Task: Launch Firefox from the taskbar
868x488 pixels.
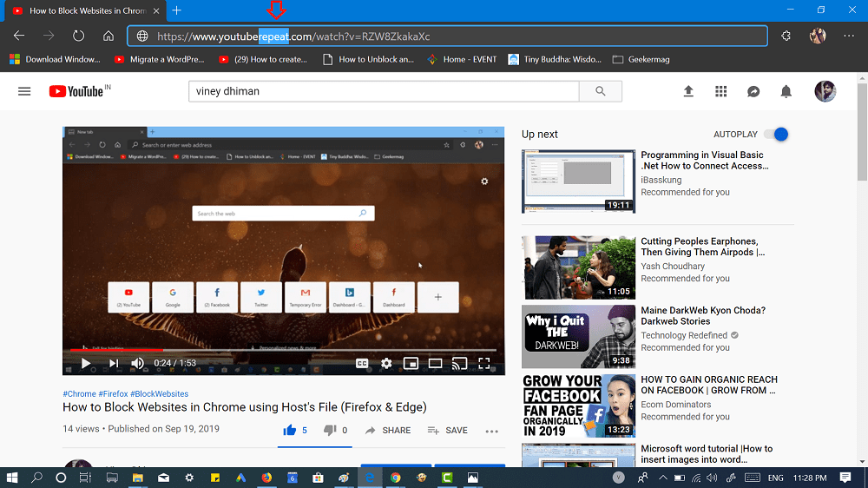Action: click(x=266, y=478)
